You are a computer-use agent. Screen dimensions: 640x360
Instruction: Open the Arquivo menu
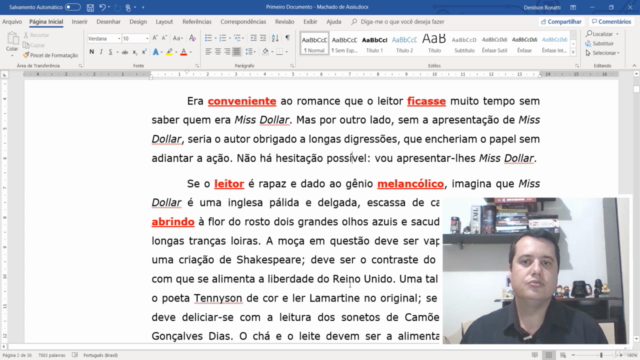click(12, 22)
